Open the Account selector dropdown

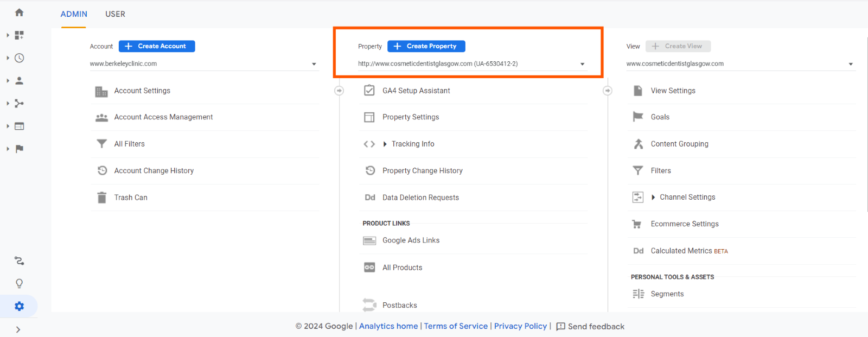click(x=203, y=64)
